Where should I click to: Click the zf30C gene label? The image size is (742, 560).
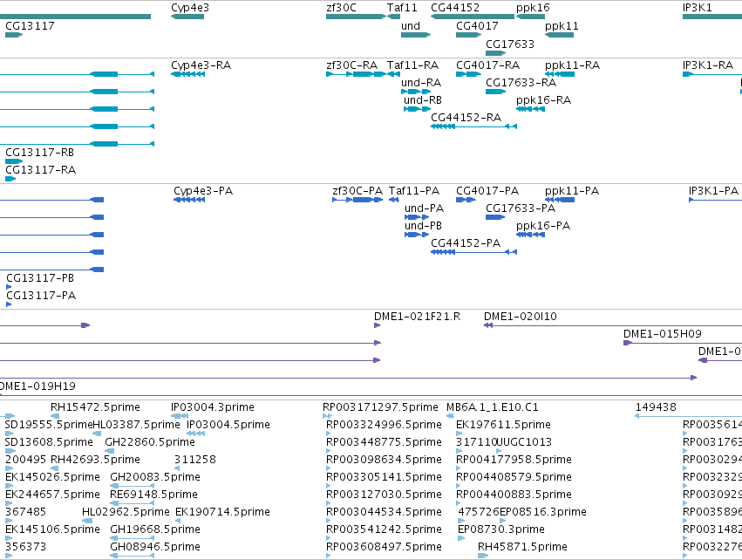pyautogui.click(x=341, y=8)
